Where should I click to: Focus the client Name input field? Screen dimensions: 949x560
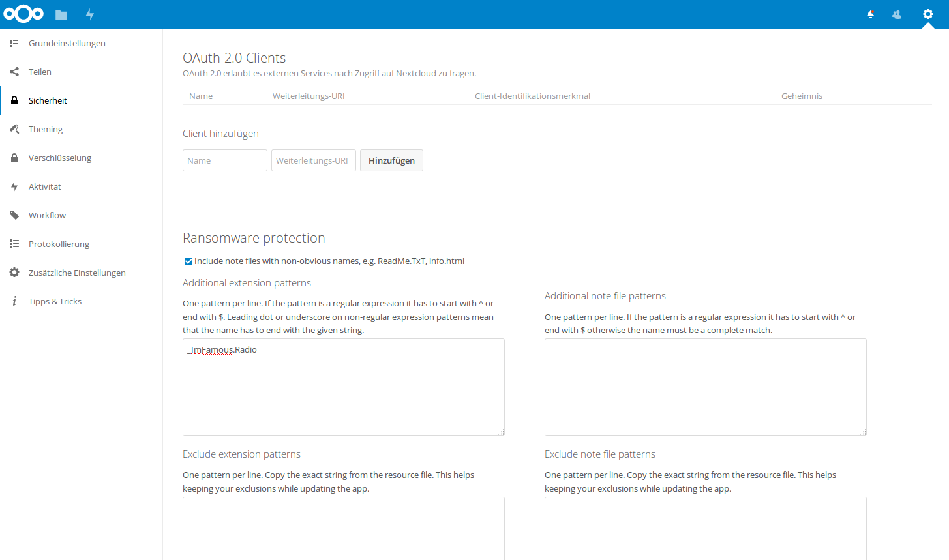click(224, 160)
